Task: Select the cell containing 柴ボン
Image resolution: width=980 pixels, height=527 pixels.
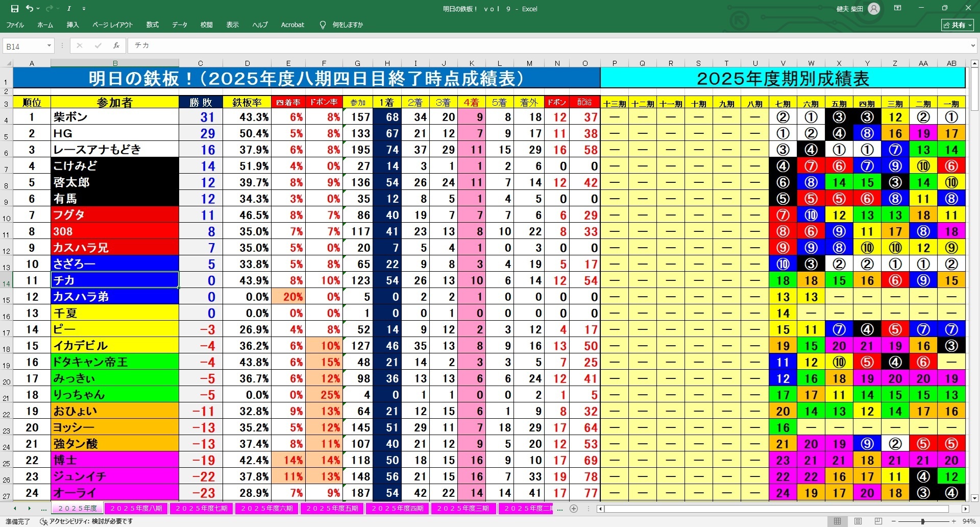Action: (115, 117)
